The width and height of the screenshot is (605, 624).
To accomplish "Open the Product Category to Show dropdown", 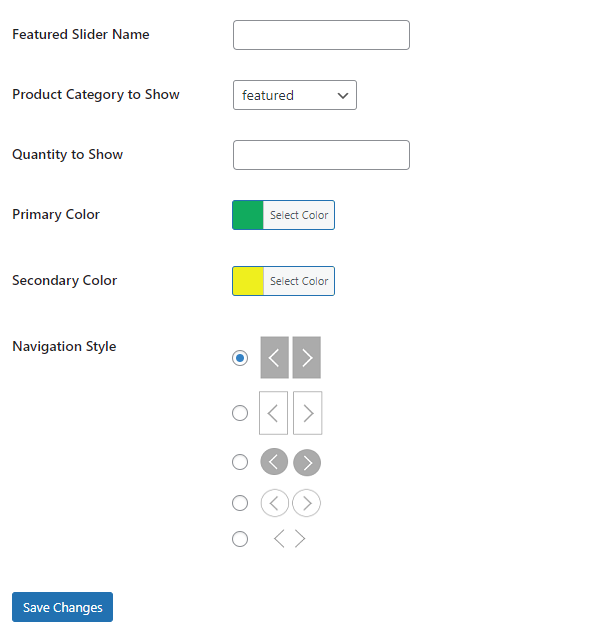I will [295, 95].
